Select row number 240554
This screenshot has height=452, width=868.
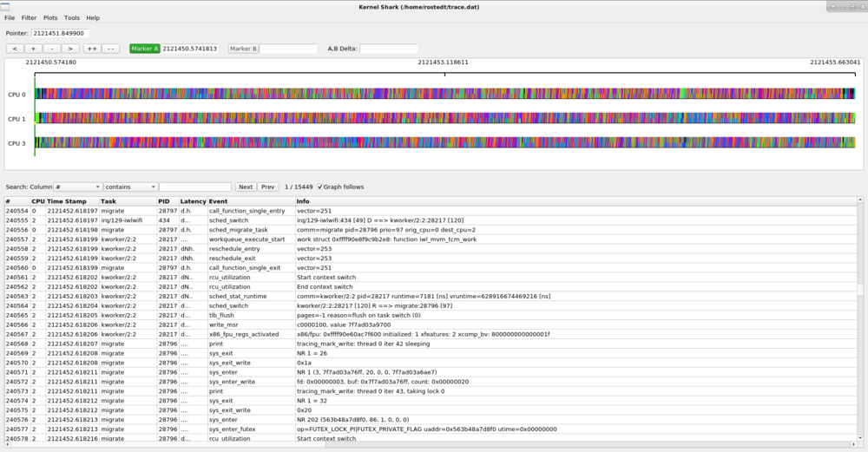tap(17, 211)
